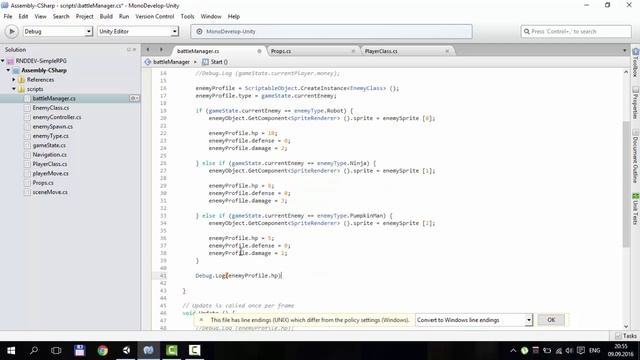Viewport: 640px width, 360px height.
Task: Dismiss the line endings notification with X
Action: click(201, 320)
